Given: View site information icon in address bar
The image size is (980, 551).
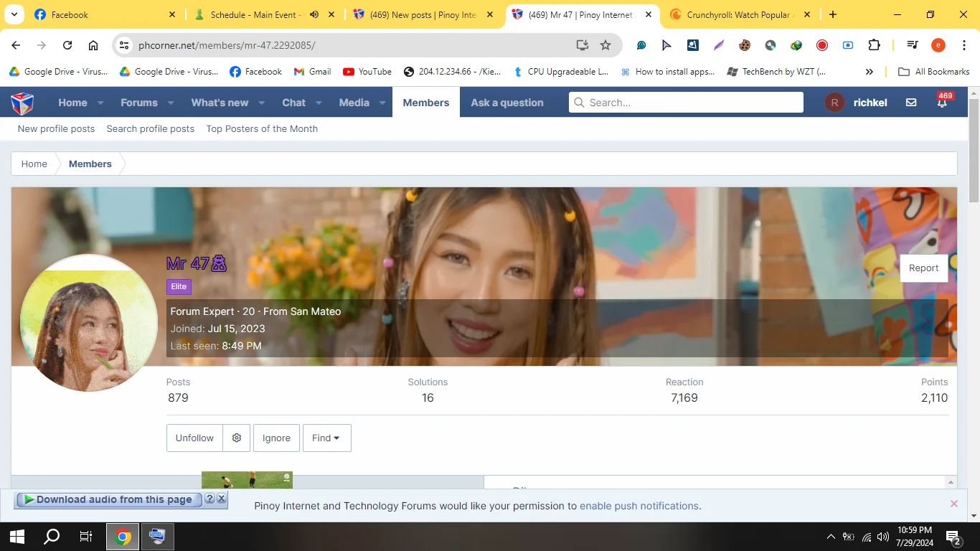Looking at the screenshot, I should [x=124, y=45].
